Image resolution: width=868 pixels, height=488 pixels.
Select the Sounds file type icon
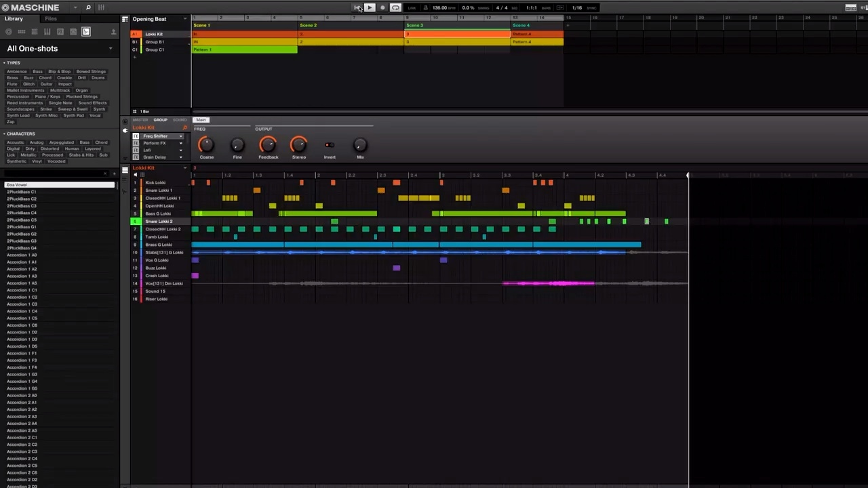[35, 32]
